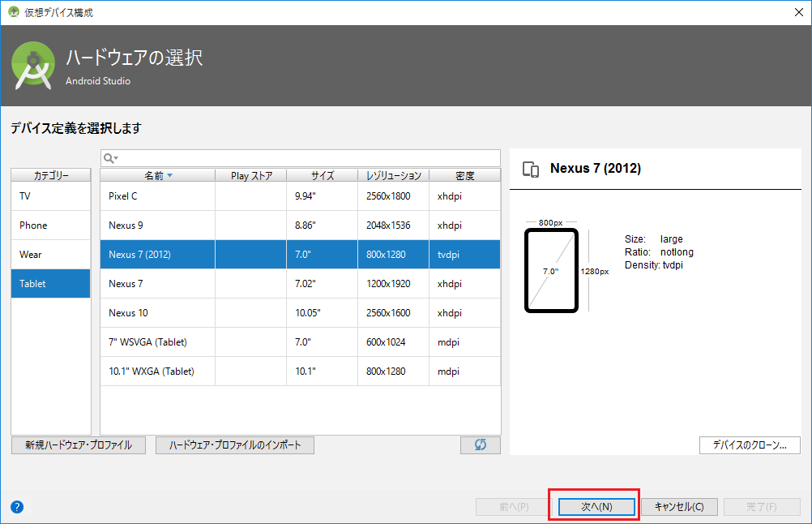Select the 7" WSVGA (Tablet) device row
Screen dimensions: 812x524
[301, 342]
